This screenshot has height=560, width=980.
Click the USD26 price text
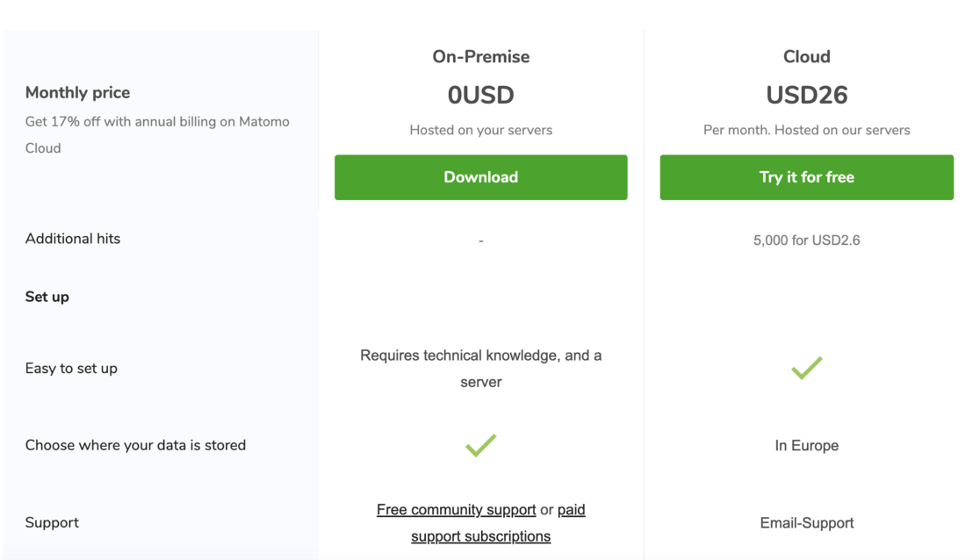click(806, 95)
